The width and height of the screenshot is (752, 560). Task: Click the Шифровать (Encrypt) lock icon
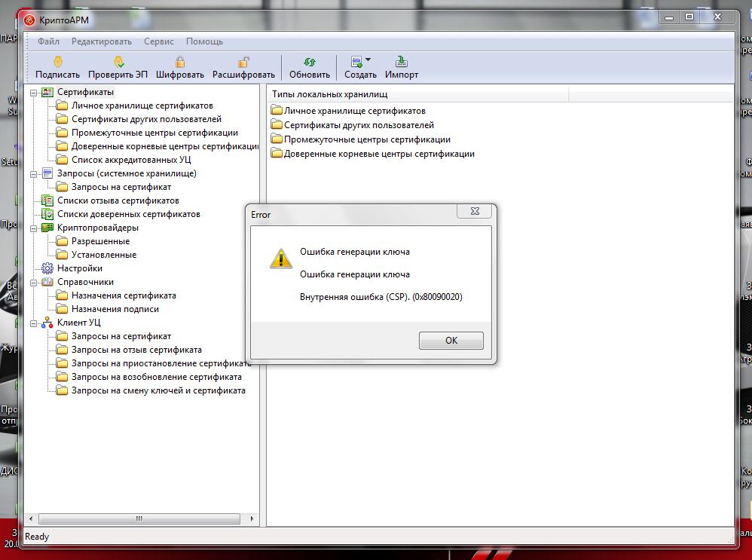pyautogui.click(x=180, y=63)
